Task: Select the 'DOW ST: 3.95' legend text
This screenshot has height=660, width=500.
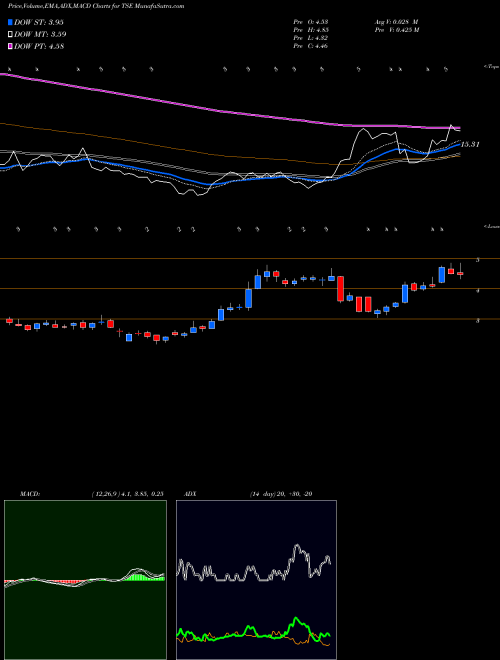Action: click(x=39, y=22)
